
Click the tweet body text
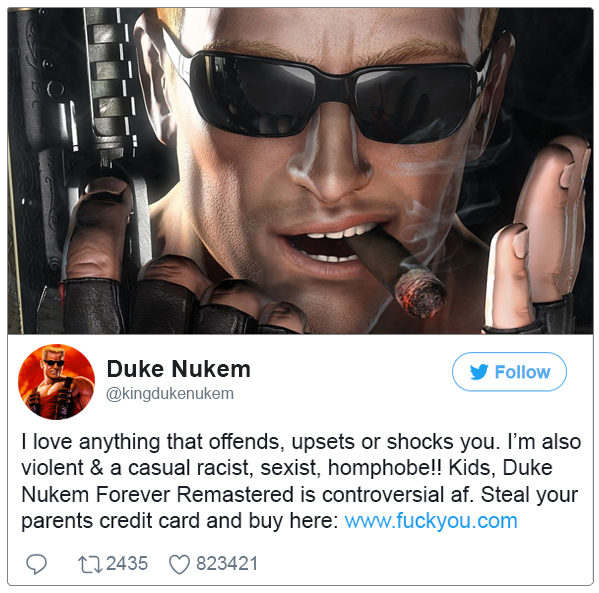pyautogui.click(x=301, y=481)
